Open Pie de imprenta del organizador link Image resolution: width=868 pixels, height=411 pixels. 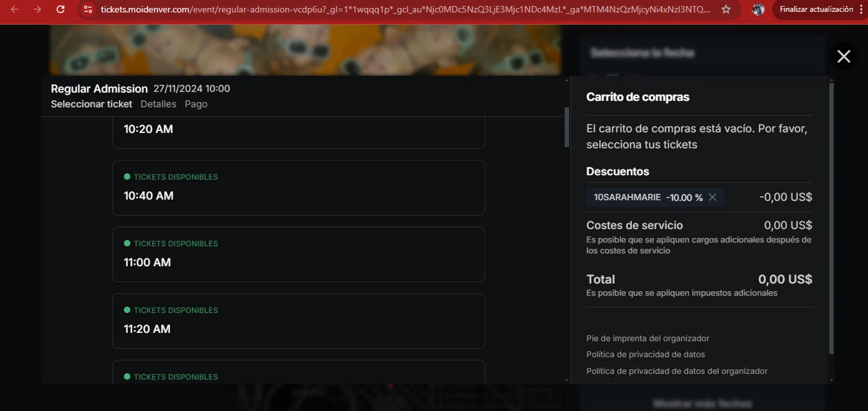(648, 338)
